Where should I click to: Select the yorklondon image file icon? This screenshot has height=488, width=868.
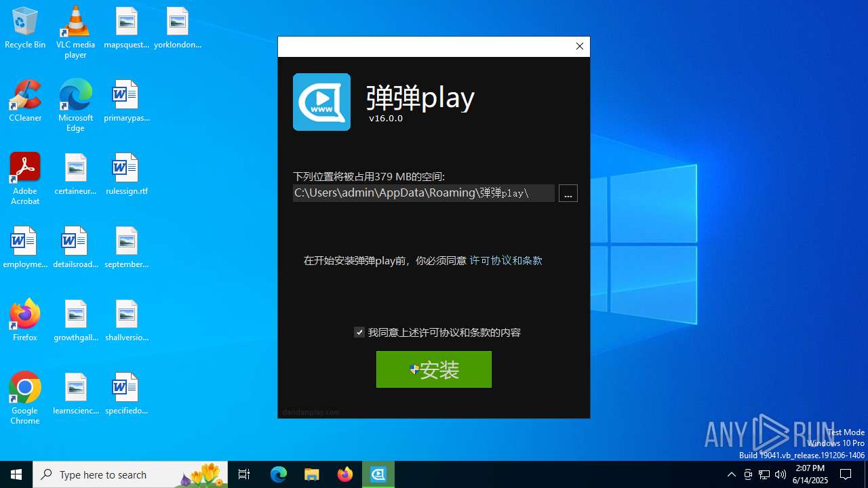click(x=178, y=28)
